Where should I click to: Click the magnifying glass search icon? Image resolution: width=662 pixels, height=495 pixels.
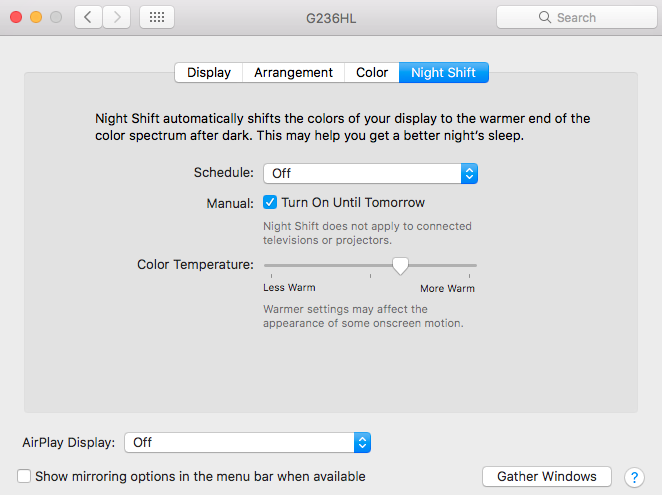pos(545,17)
